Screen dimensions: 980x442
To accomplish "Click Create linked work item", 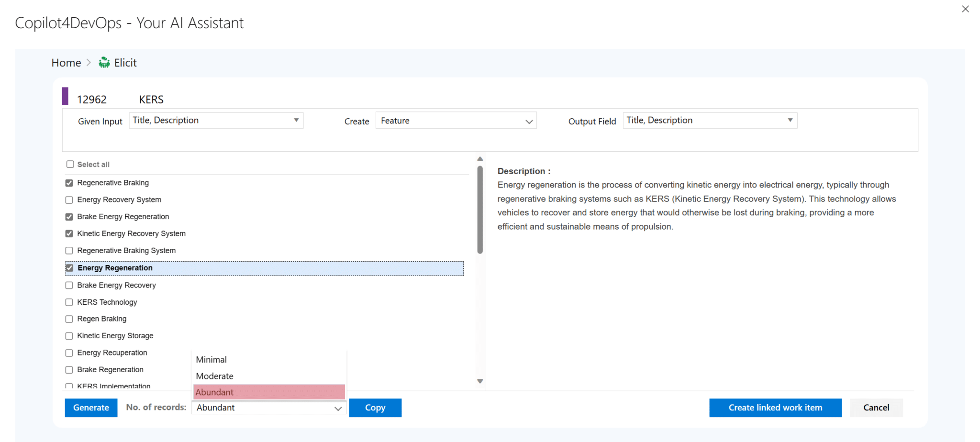I will coord(775,408).
